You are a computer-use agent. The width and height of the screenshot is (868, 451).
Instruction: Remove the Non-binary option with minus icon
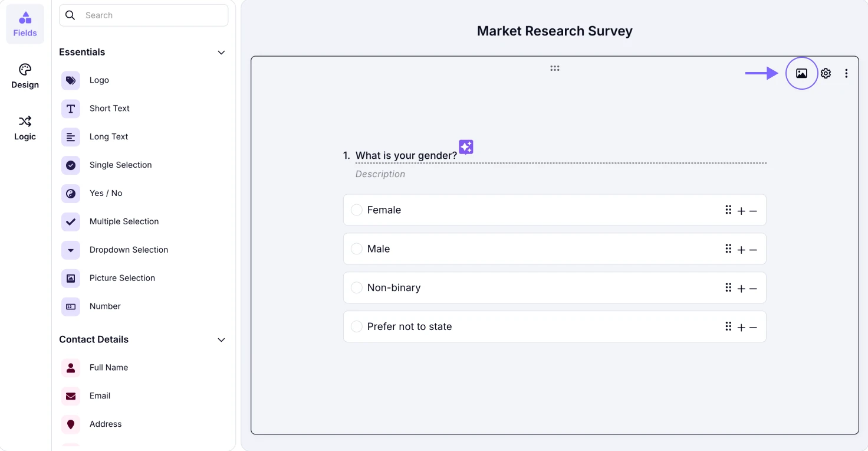point(753,289)
